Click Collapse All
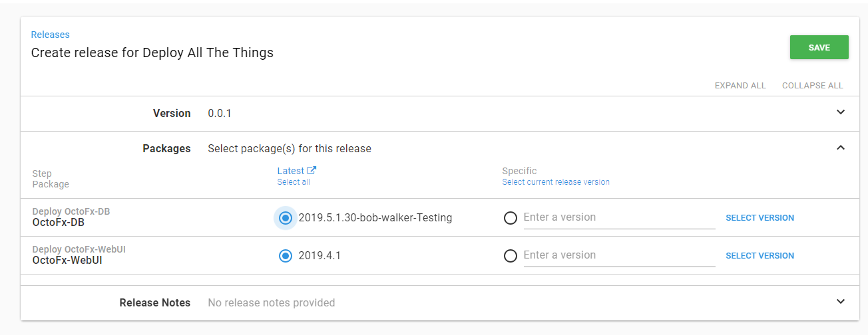 pos(812,86)
